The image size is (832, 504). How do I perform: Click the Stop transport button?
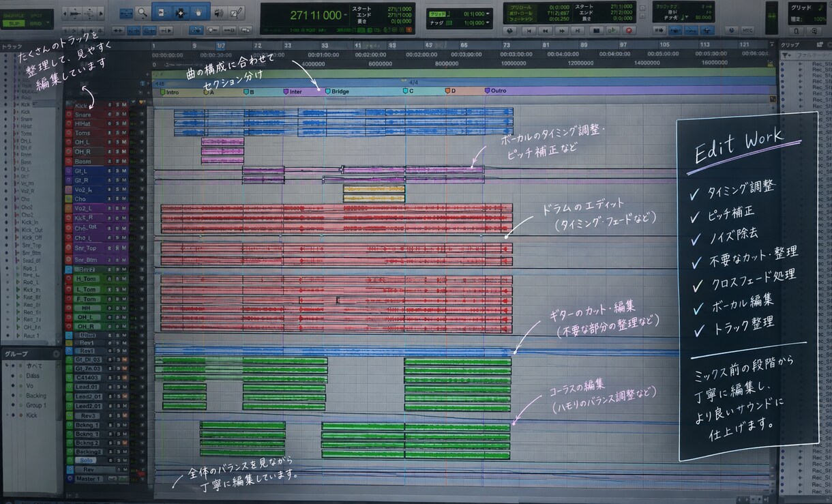(596, 31)
